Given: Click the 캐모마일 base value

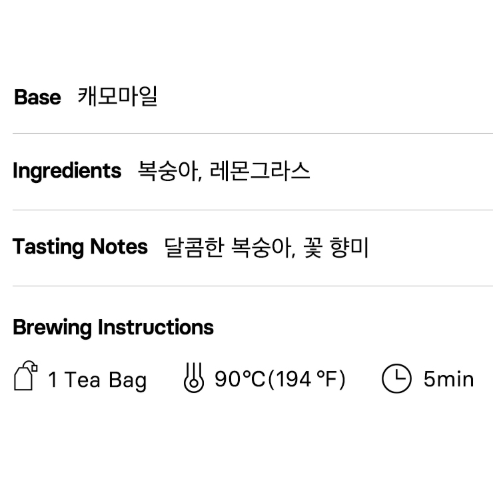Looking at the screenshot, I should [x=117, y=96].
